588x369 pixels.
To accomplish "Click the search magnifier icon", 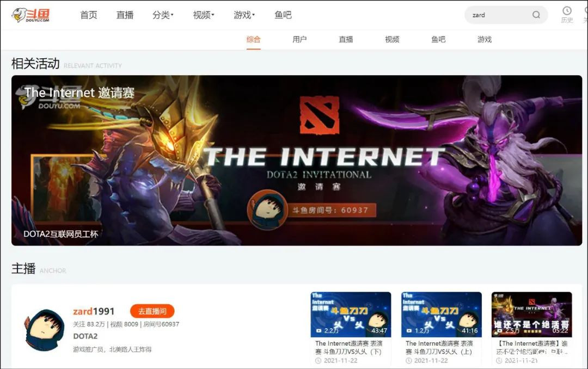I will [536, 15].
